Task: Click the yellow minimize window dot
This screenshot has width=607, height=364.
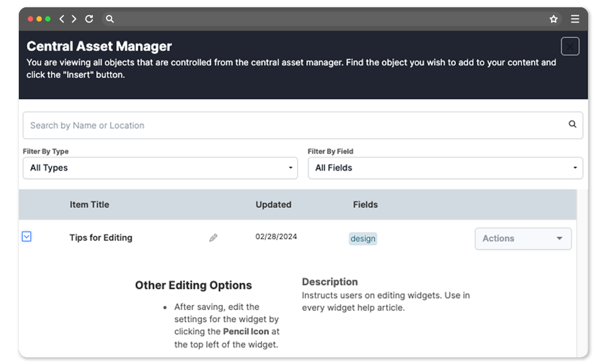Action: [39, 19]
